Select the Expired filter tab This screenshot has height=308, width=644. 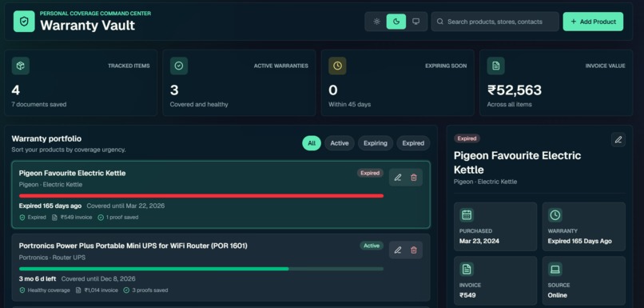pyautogui.click(x=413, y=143)
